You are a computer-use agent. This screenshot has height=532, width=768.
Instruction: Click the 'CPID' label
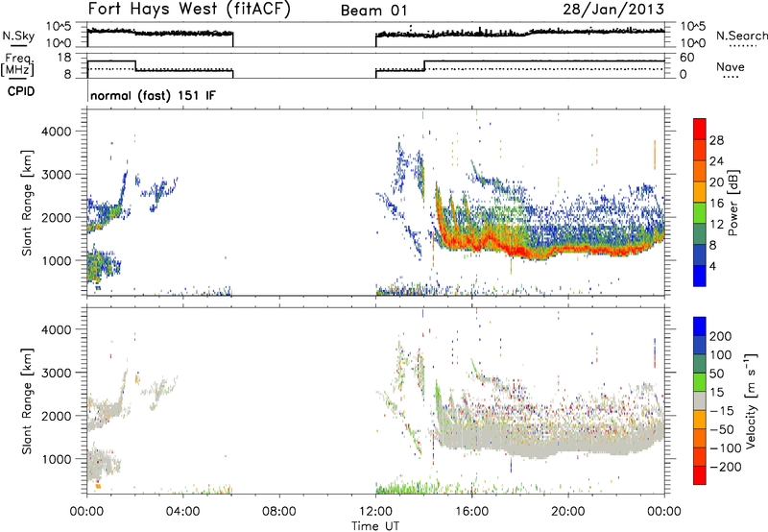pyautogui.click(x=21, y=91)
